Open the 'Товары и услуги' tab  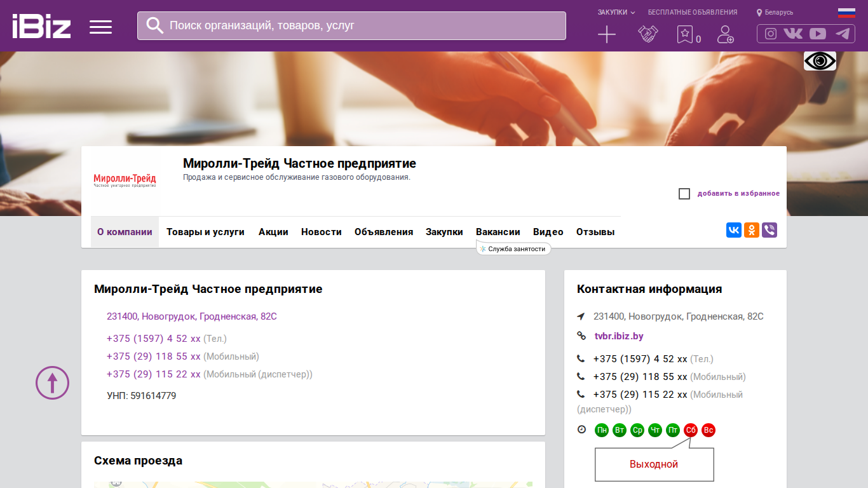coord(205,232)
